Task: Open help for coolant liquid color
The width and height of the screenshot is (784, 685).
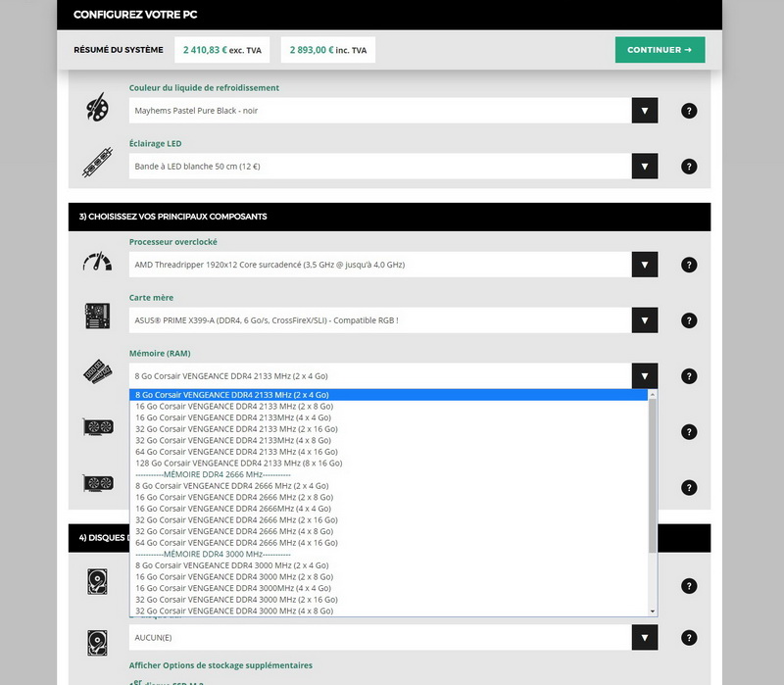Action: click(x=689, y=111)
